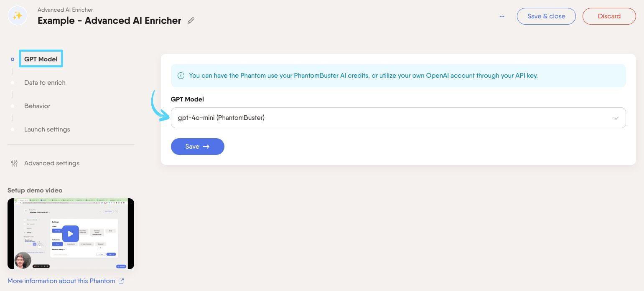Open the Launch settings step

point(47,129)
